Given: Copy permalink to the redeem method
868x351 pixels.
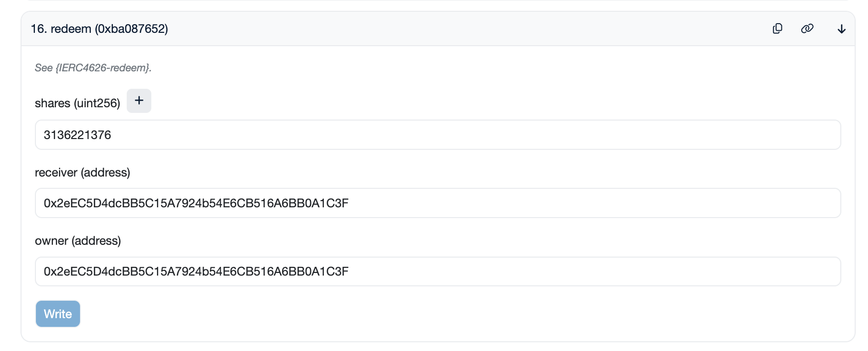Looking at the screenshot, I should point(807,29).
